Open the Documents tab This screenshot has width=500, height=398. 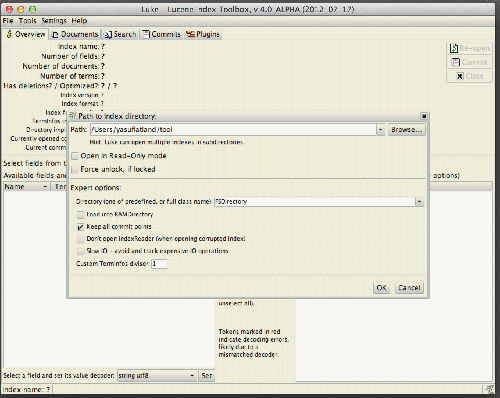[x=75, y=34]
